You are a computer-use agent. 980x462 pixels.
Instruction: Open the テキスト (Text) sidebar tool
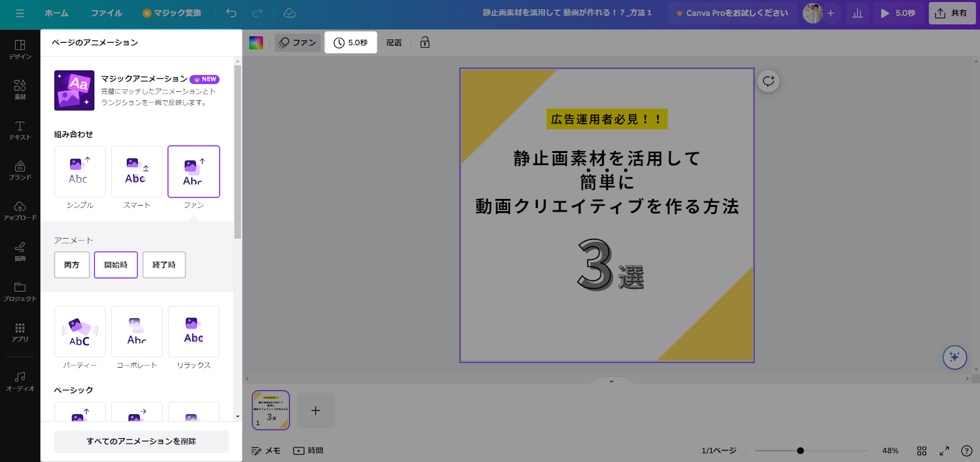[20, 130]
